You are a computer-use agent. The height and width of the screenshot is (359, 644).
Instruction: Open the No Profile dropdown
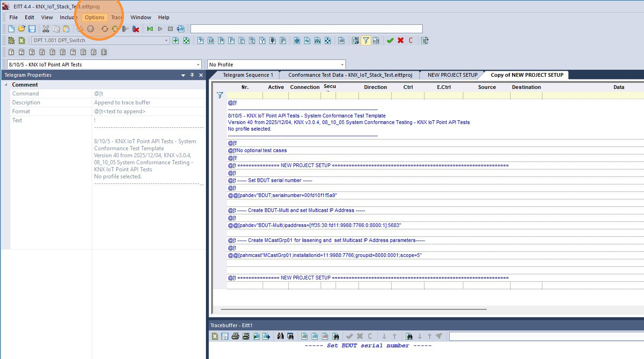pyautogui.click(x=343, y=65)
